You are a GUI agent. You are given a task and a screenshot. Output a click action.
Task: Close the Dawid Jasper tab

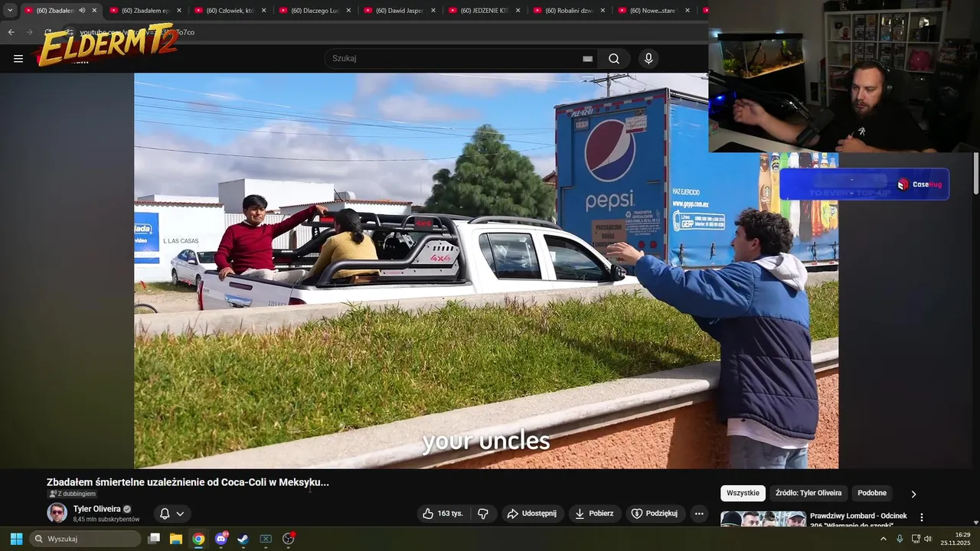tap(433, 11)
